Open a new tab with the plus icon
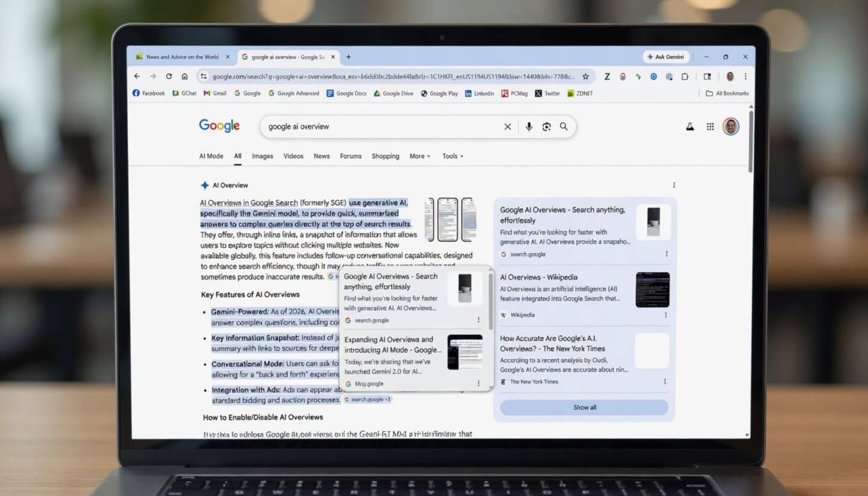 [x=348, y=57]
